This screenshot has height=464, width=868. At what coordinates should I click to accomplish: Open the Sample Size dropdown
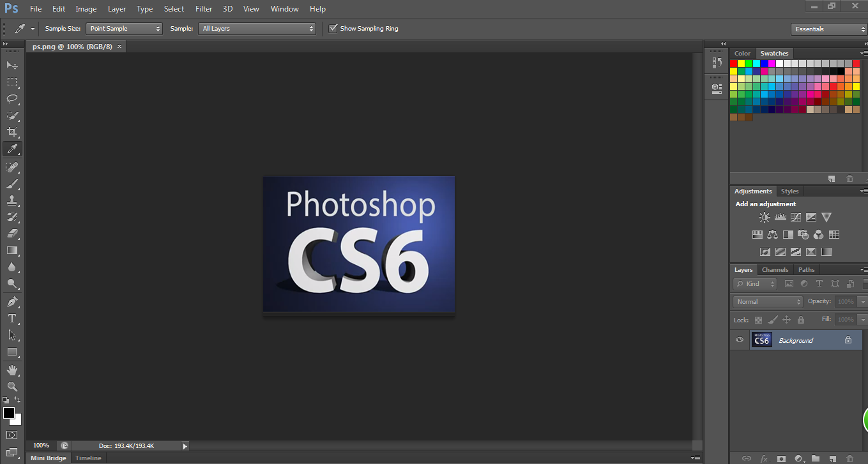(x=125, y=29)
